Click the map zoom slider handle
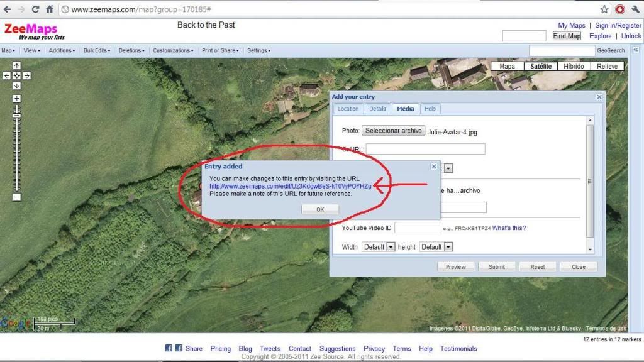The image size is (644, 362). click(17, 115)
